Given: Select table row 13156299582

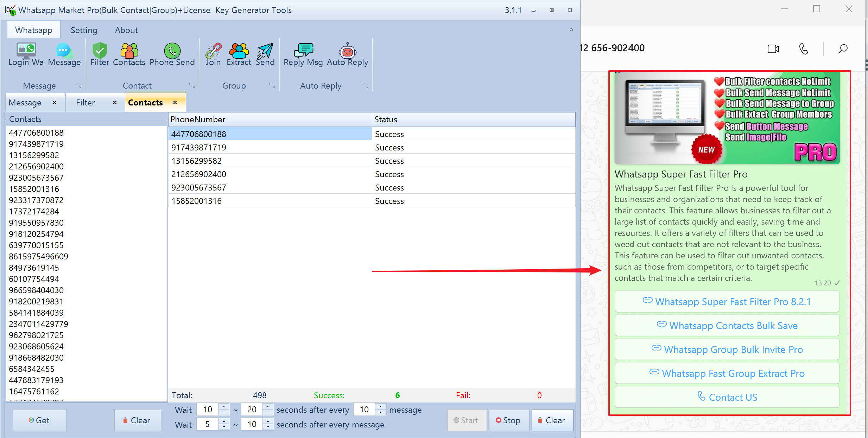Looking at the screenshot, I should pyautogui.click(x=372, y=161).
